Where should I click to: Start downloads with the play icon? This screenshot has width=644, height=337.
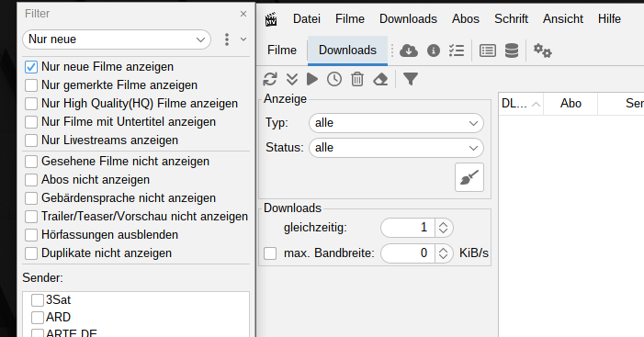click(x=312, y=79)
